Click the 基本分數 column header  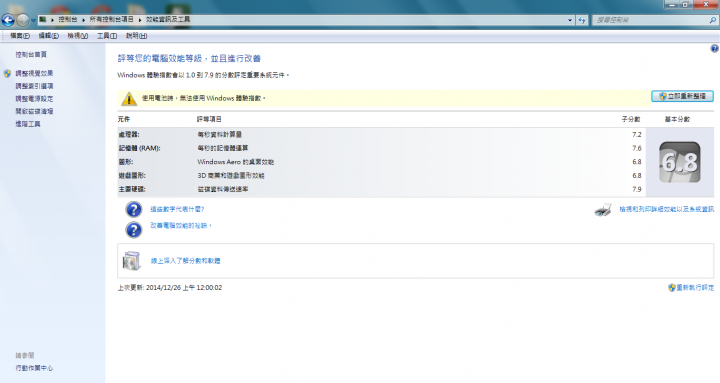pyautogui.click(x=677, y=119)
